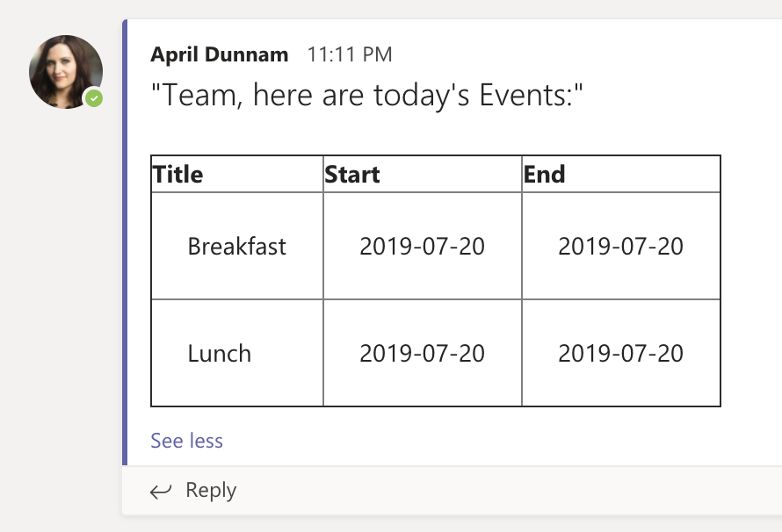
Task: Select the Lunch table cell
Action: pos(220,354)
